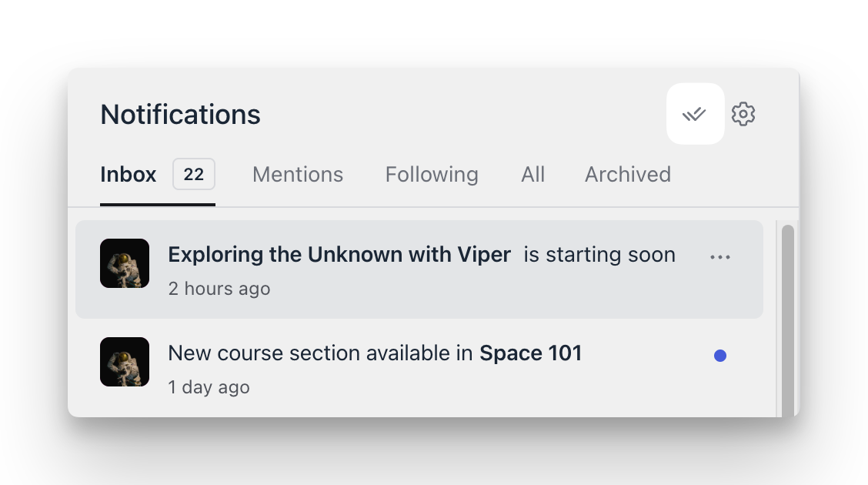Screen dimensions: 868x485
Task: Click the double checkmark button
Action: (695, 113)
